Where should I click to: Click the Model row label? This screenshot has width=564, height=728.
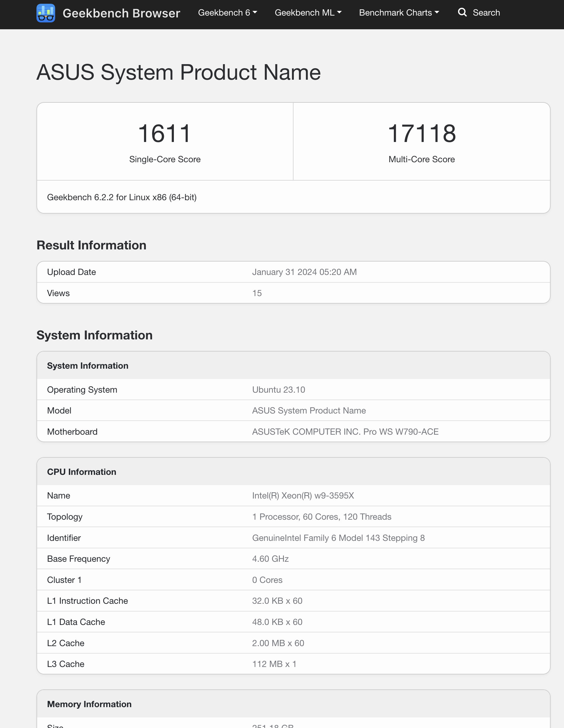59,411
